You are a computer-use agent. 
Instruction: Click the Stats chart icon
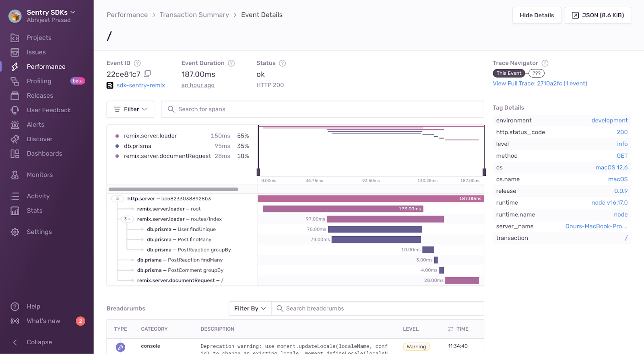coord(15,211)
